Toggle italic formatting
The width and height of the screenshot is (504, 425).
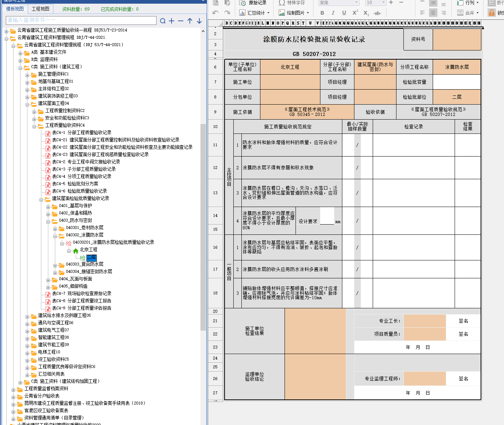(x=333, y=13)
